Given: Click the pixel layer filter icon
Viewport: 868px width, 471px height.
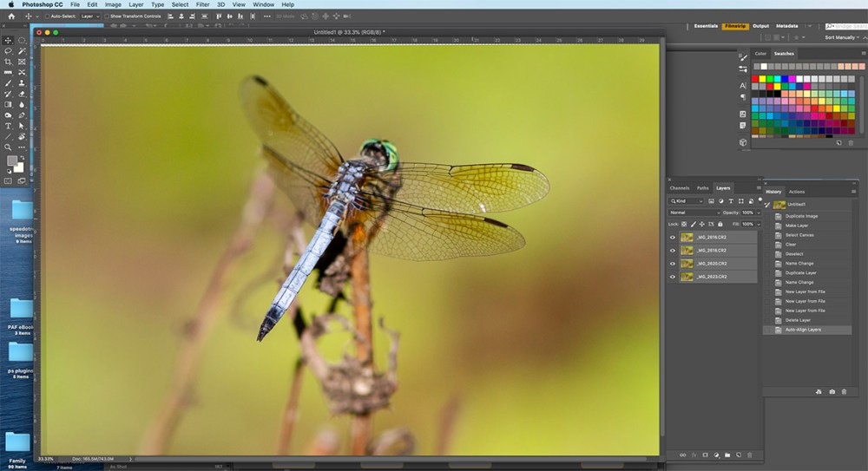Looking at the screenshot, I should [712, 201].
